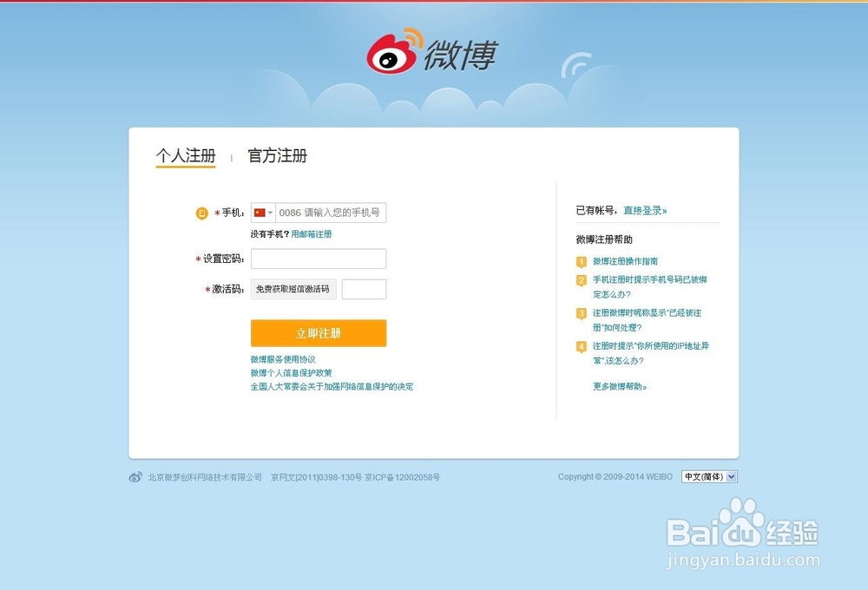Viewport: 868px width, 590px height.
Task: Click 北京微梦创科网络技术有限公司 footer text
Action: pyautogui.click(x=205, y=477)
